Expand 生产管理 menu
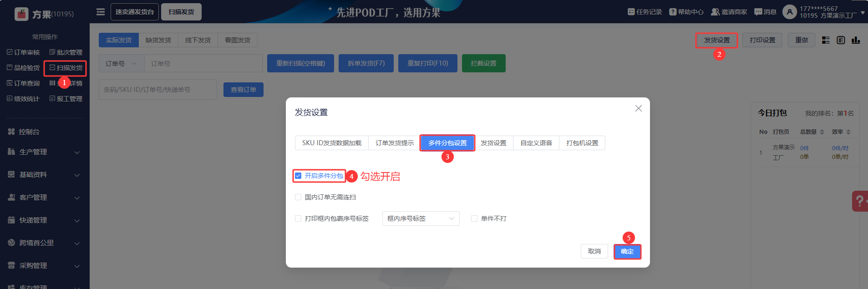 pos(45,152)
